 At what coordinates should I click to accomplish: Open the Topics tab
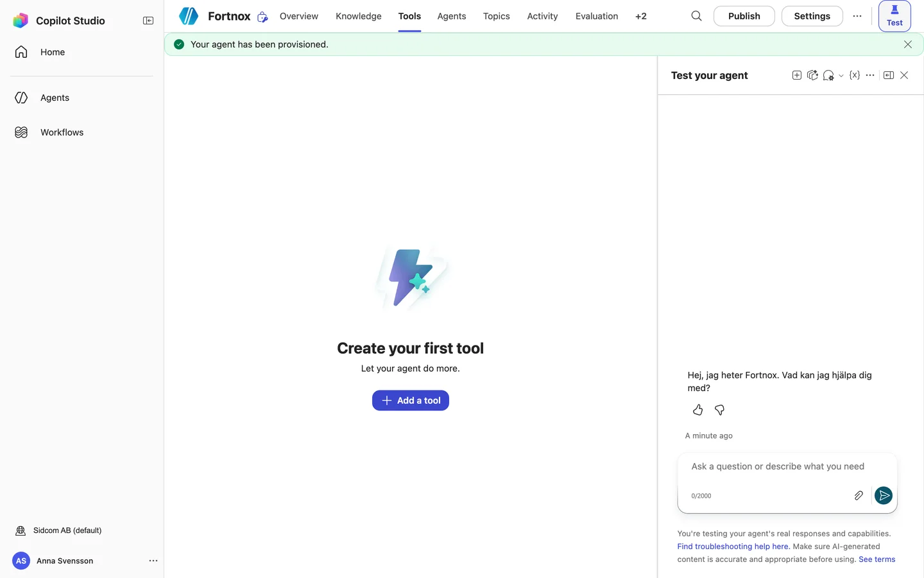point(497,16)
